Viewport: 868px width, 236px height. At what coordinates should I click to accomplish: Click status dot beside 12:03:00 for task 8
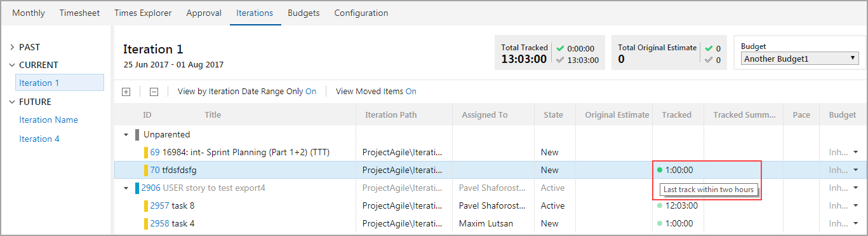pos(660,205)
